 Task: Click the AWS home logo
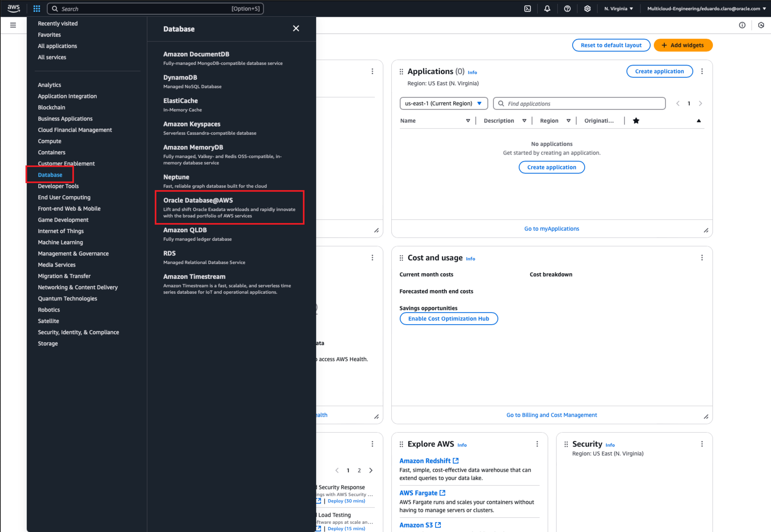[14, 8]
